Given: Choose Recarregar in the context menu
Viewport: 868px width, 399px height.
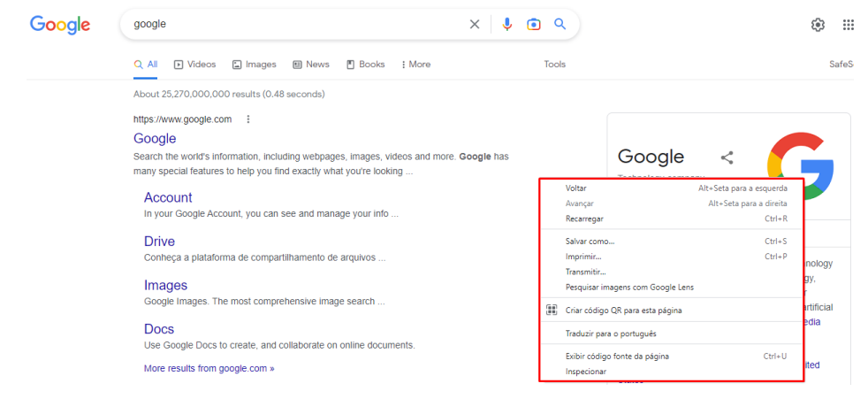Looking at the screenshot, I should (x=672, y=219).
